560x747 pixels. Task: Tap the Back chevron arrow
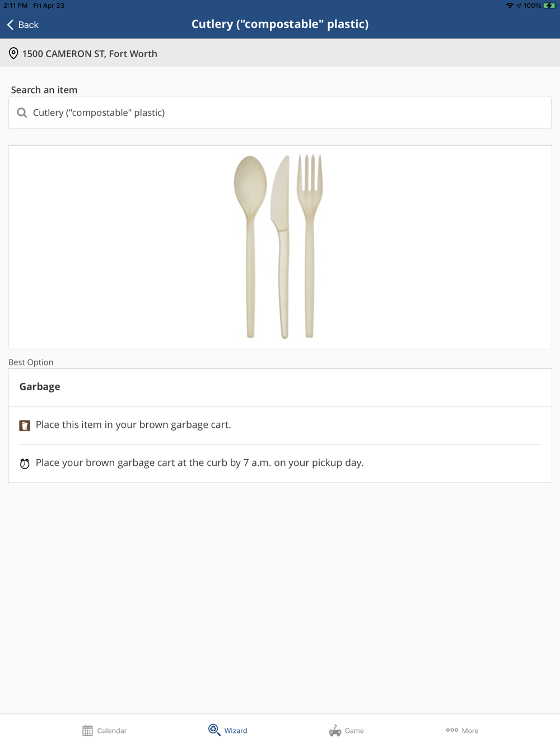[x=10, y=25]
